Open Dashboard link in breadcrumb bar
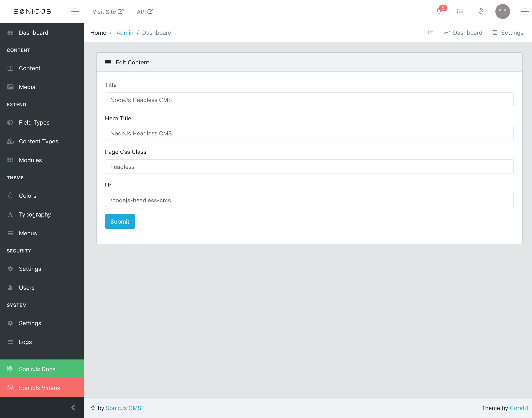The width and height of the screenshot is (532, 418). pos(463,33)
